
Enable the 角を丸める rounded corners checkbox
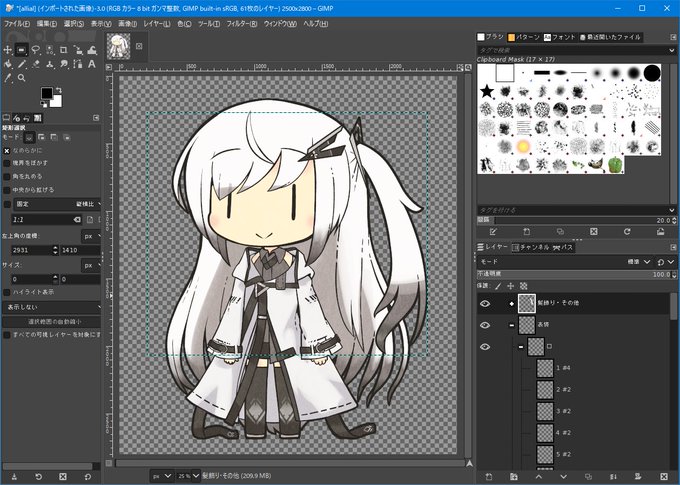coord(7,177)
